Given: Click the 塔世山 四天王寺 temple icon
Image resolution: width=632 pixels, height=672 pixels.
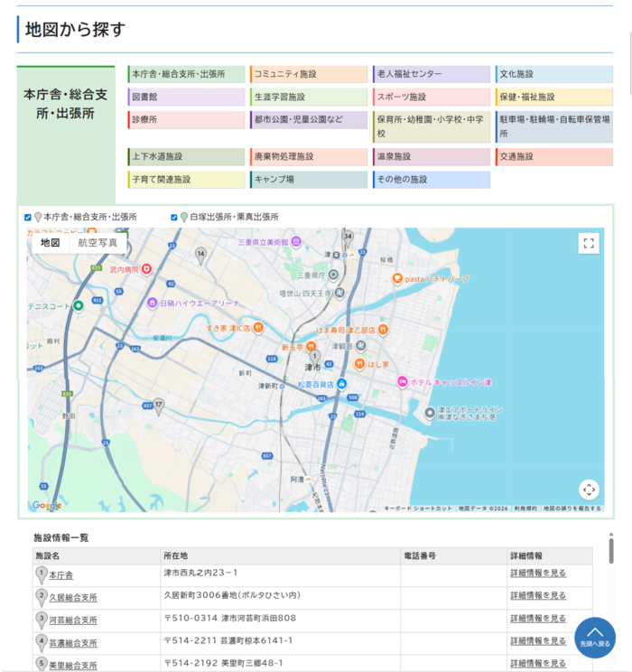Looking at the screenshot, I should (x=339, y=294).
